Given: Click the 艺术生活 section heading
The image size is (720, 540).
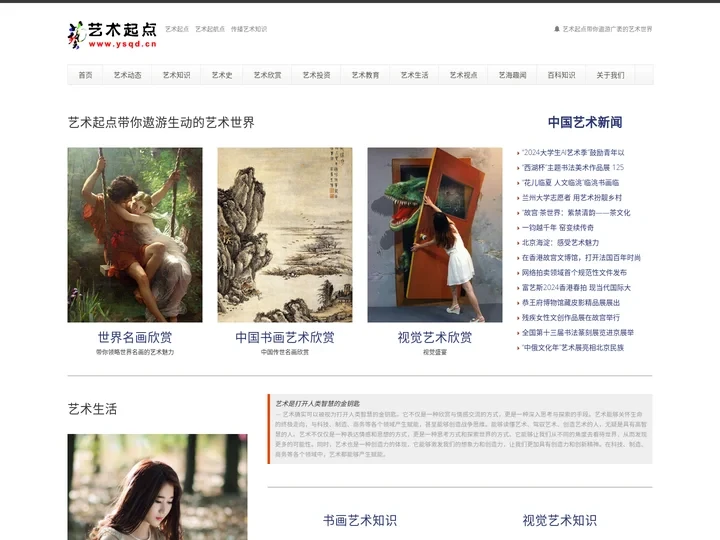Looking at the screenshot, I should tap(92, 409).
